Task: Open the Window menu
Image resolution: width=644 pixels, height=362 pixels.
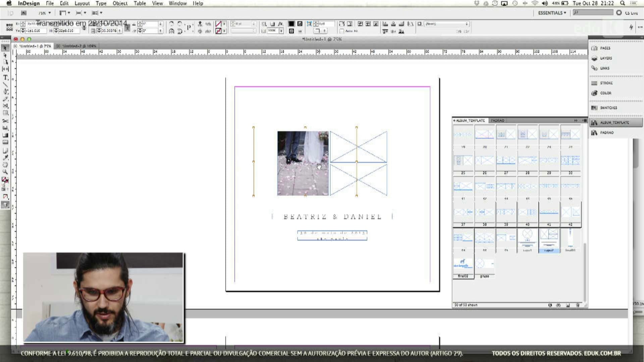Action: pos(177,3)
